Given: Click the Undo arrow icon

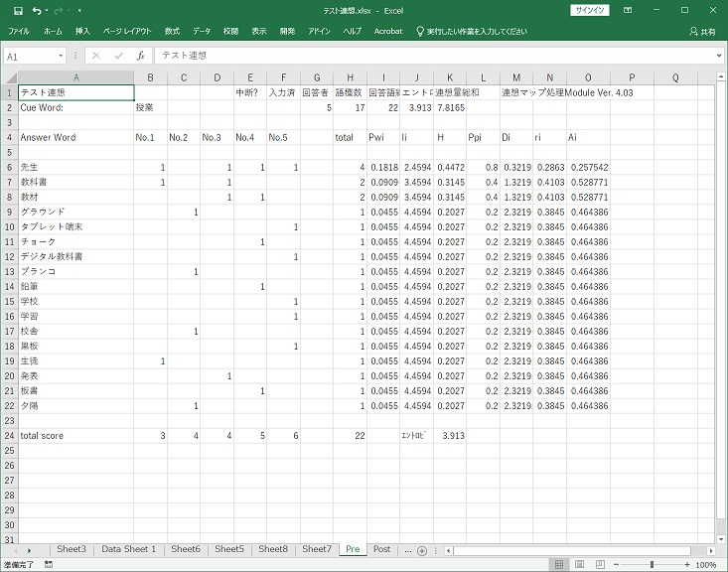Looking at the screenshot, I should click(x=38, y=10).
